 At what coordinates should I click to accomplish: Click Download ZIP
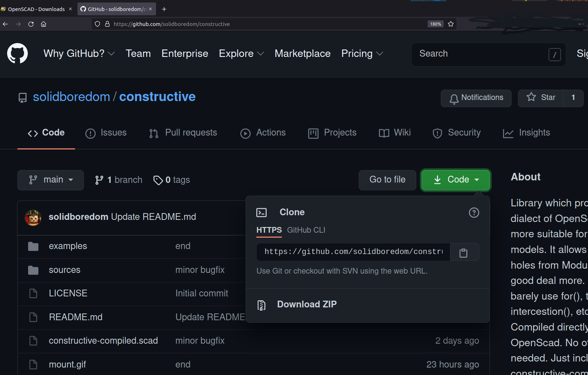coord(306,305)
